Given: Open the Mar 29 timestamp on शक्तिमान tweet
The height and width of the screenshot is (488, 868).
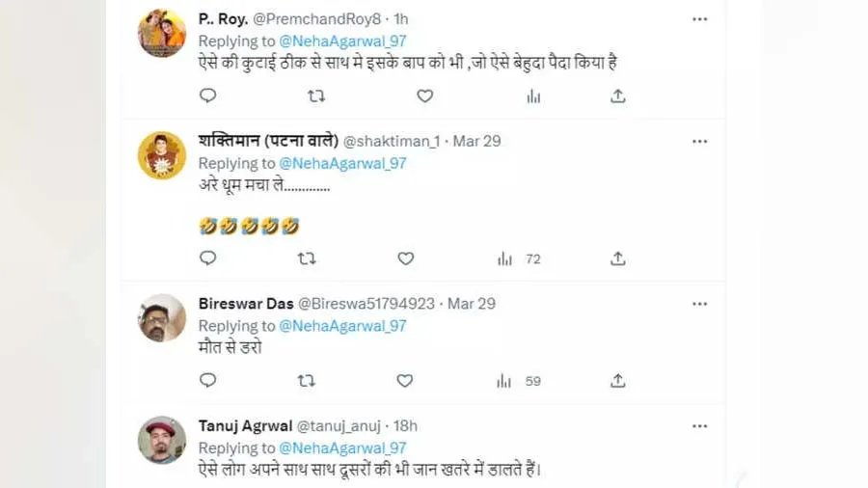Looking at the screenshot, I should pos(476,141).
